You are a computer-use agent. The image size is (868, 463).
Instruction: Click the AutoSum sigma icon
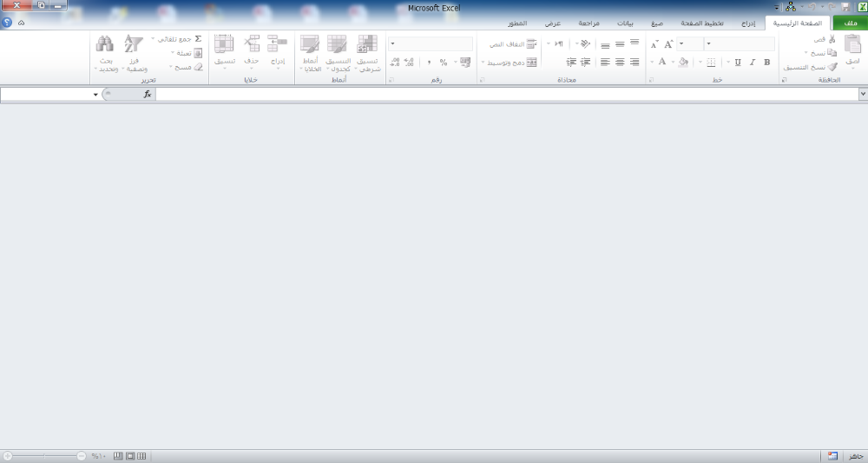coord(198,39)
